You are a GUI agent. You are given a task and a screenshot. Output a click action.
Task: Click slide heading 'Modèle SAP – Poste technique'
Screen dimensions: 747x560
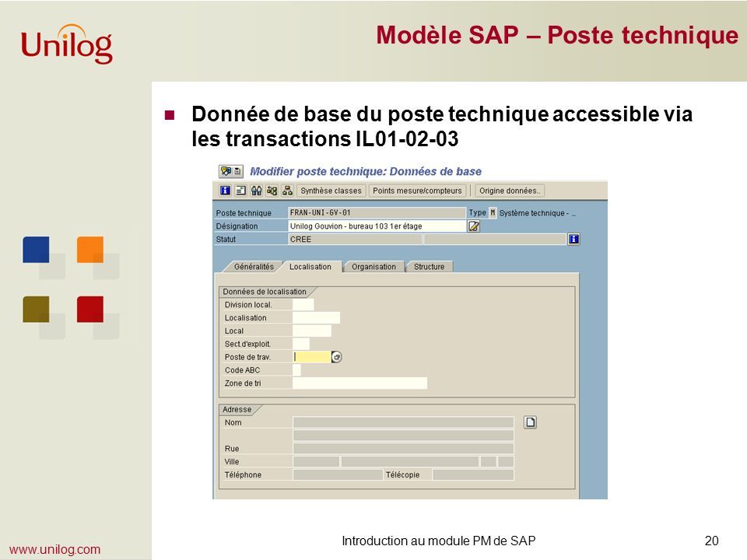click(x=557, y=35)
